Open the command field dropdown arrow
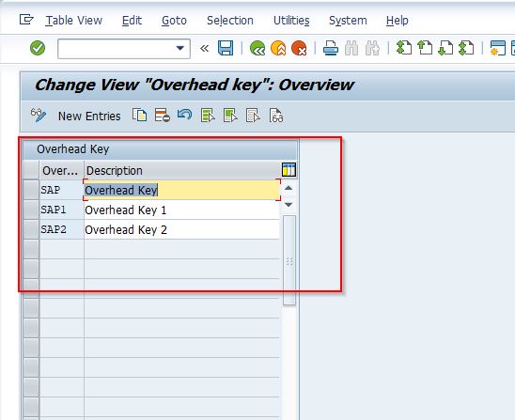This screenshot has height=420, width=515. 180,48
